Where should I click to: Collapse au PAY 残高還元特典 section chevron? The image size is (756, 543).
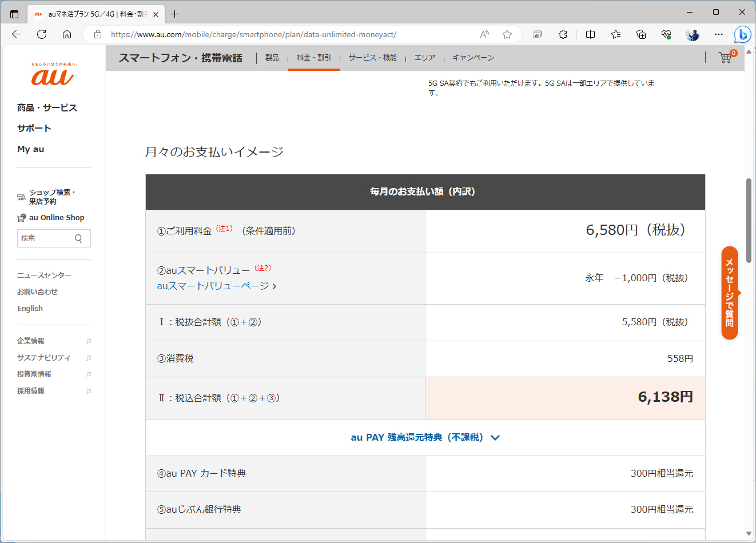[x=495, y=438]
